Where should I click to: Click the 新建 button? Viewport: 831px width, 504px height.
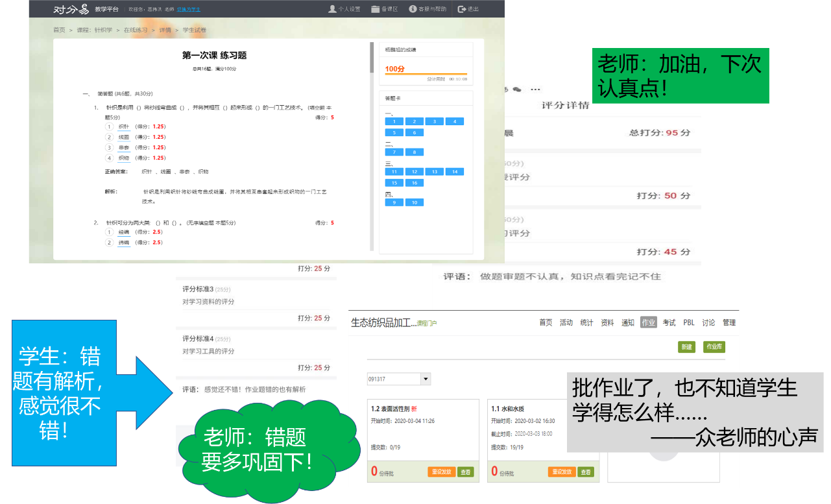click(x=686, y=347)
